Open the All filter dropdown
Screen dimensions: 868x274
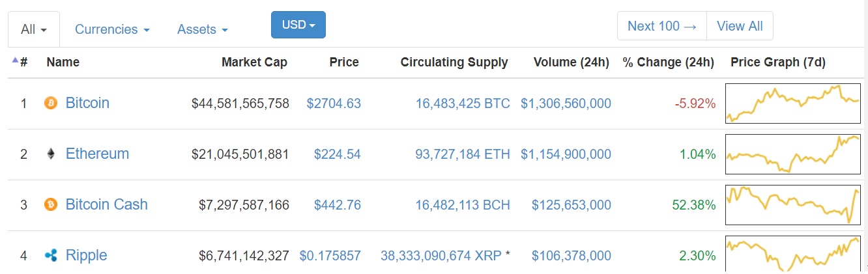(34, 29)
